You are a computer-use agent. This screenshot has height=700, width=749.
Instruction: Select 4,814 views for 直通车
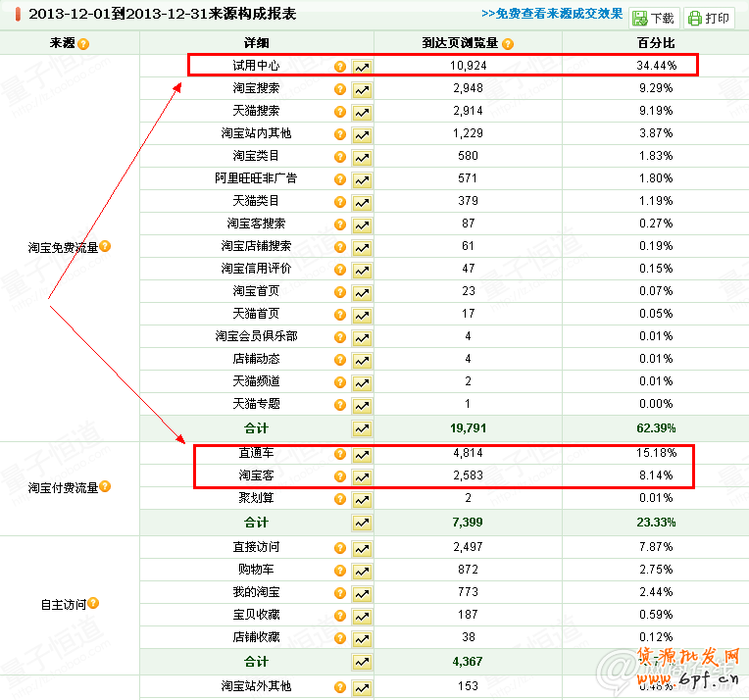point(469,453)
